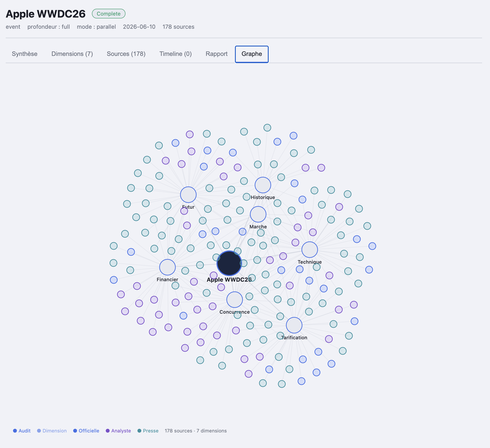Click the Officielle legend dot

coord(75,431)
